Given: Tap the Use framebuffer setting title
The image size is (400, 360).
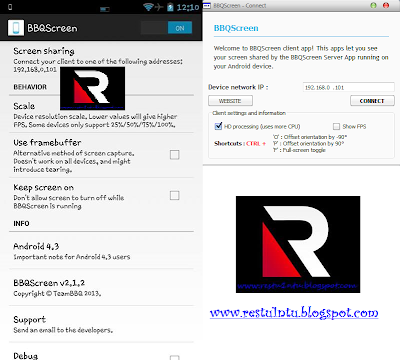Looking at the screenshot, I should 47,143.
